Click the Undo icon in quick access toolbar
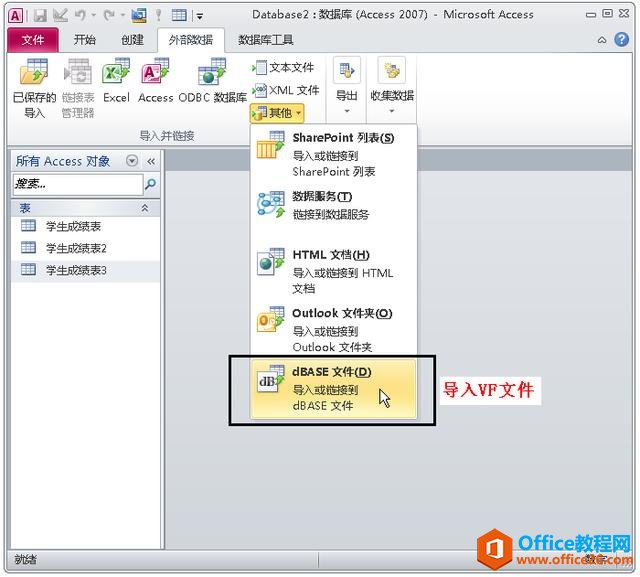Viewport: 640px width, 577px height. pyautogui.click(x=80, y=16)
